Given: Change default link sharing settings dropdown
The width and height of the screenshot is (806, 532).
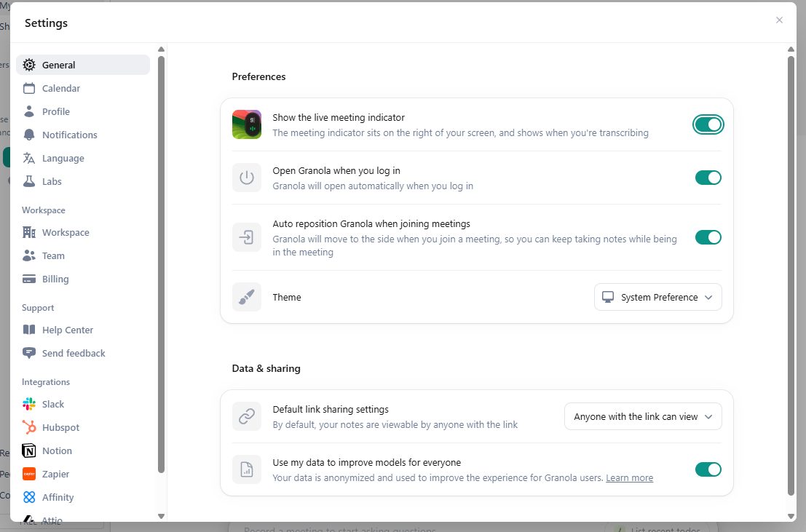Looking at the screenshot, I should click(642, 416).
